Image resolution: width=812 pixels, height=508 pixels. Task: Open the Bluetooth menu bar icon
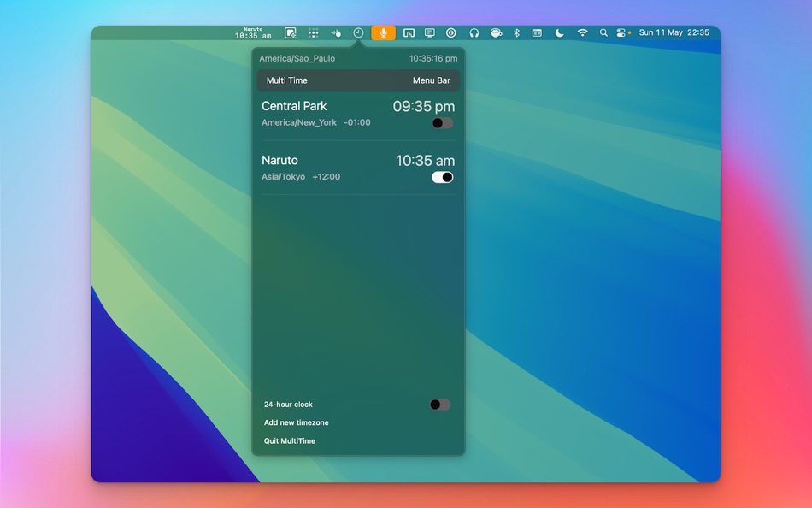pos(516,32)
